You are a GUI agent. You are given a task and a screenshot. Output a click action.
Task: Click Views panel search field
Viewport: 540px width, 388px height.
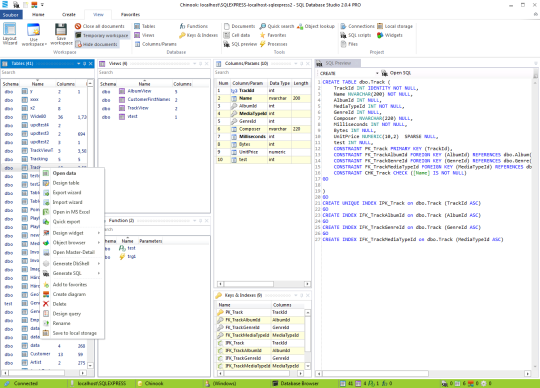point(154,72)
